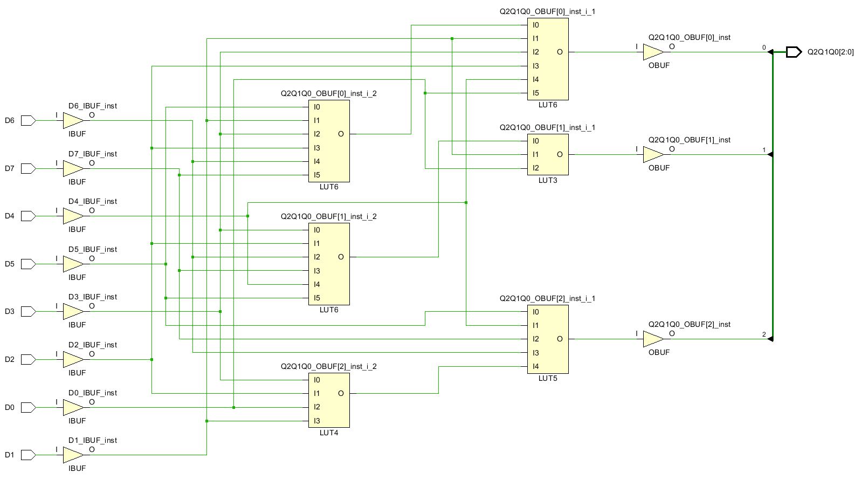Select the D4_IBUF_inst input buffer symbol
Image resolution: width=868 pixels, height=479 pixels.
click(73, 216)
